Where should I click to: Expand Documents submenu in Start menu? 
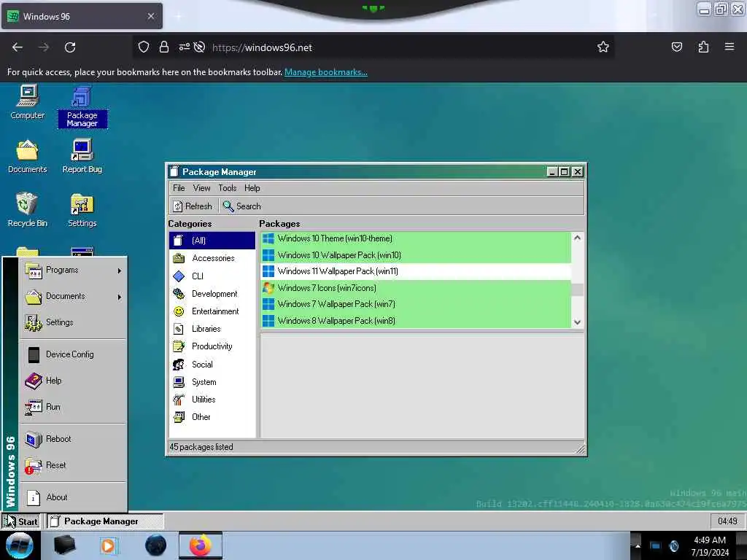(x=73, y=297)
